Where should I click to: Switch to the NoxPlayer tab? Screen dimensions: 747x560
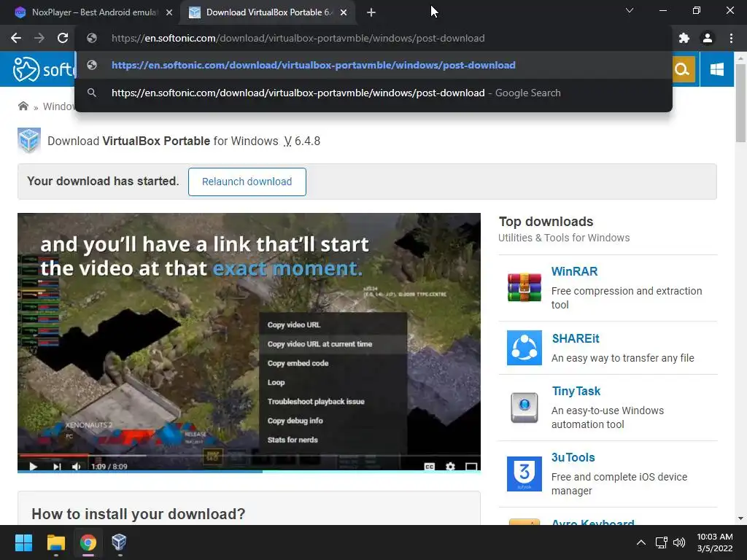click(x=94, y=12)
